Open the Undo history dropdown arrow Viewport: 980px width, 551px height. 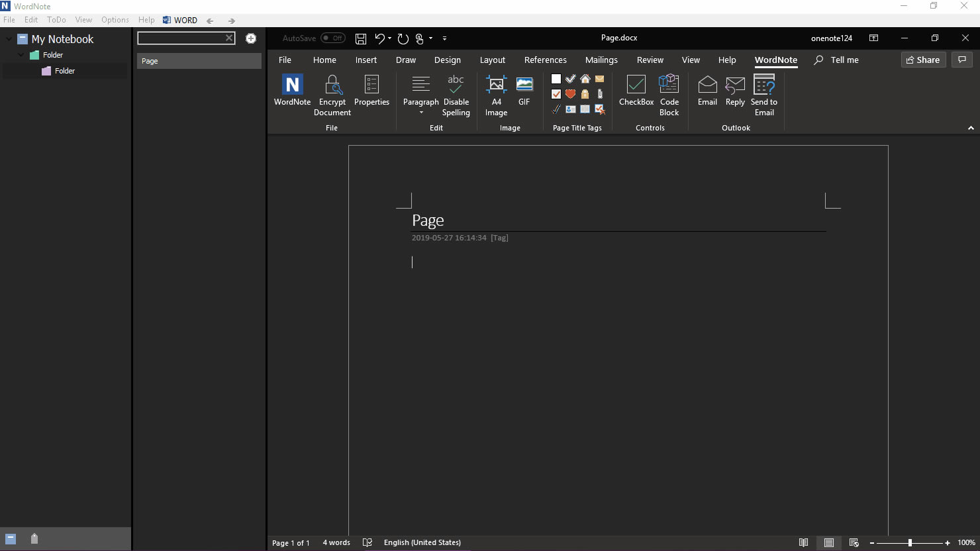tap(389, 38)
